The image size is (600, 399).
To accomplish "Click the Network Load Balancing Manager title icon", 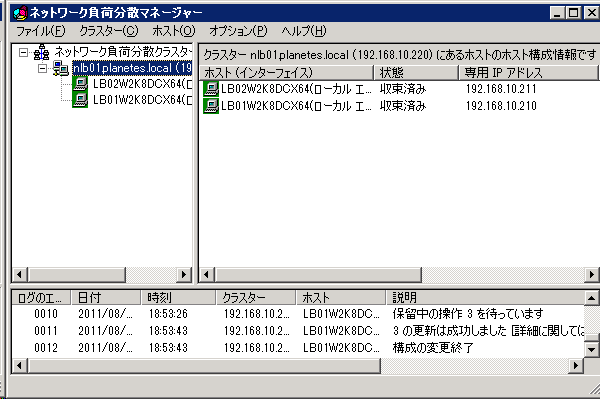I will tap(20, 13).
